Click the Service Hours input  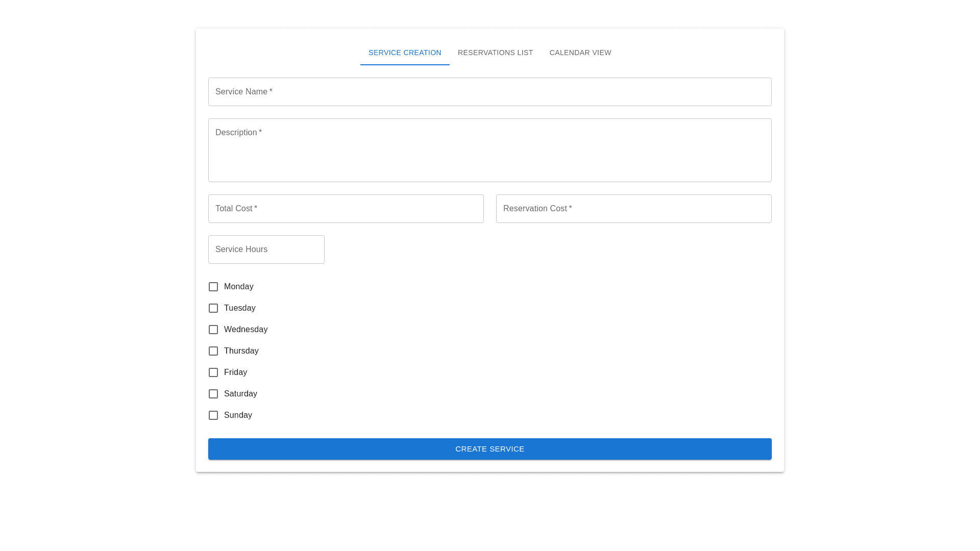pos(266,249)
